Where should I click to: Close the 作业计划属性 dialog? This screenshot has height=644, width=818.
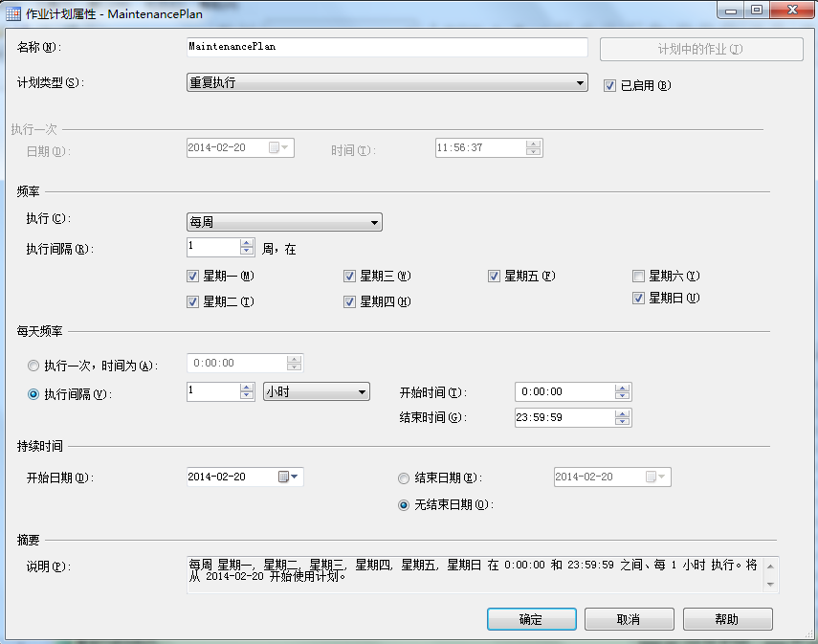(792, 11)
